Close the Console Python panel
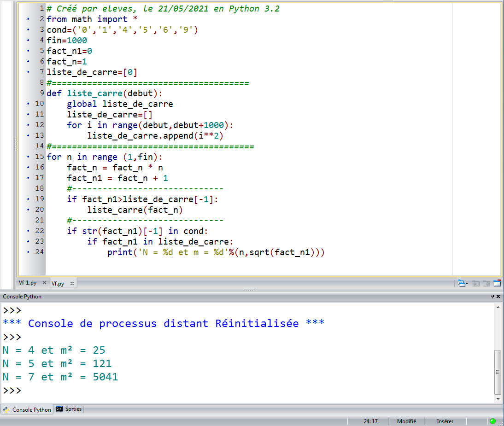Viewport: 504px width, 426px height. pos(498,297)
